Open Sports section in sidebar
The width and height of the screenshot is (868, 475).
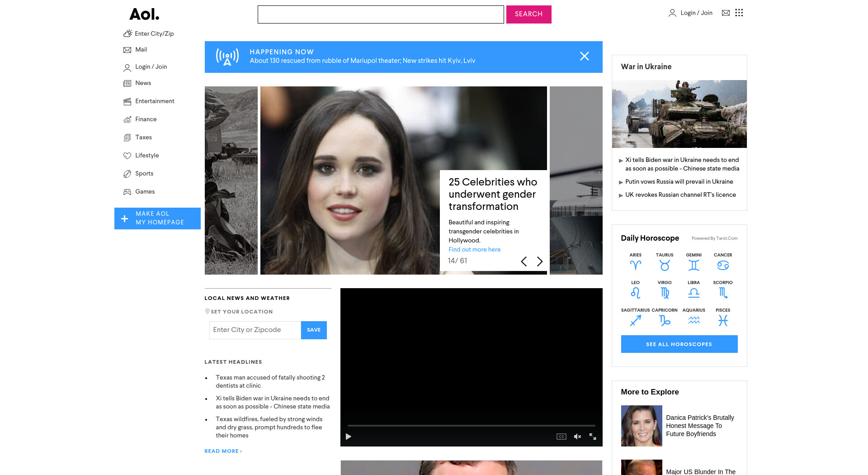click(138, 174)
